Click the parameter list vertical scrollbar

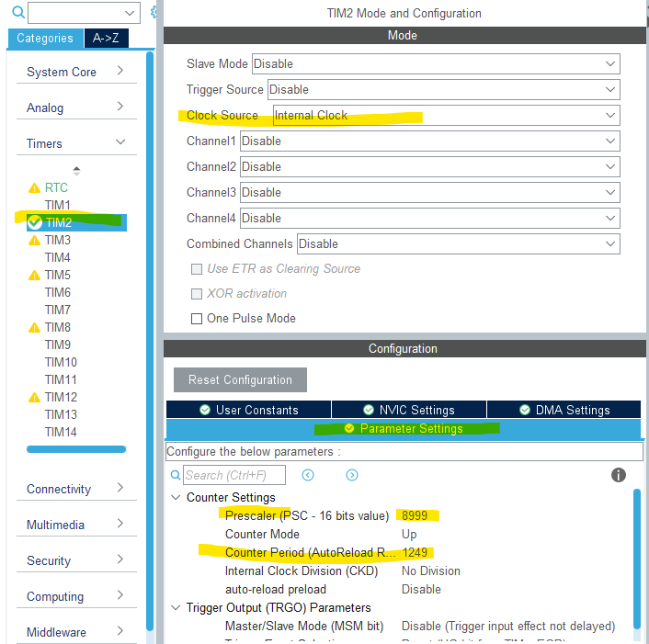637,559
